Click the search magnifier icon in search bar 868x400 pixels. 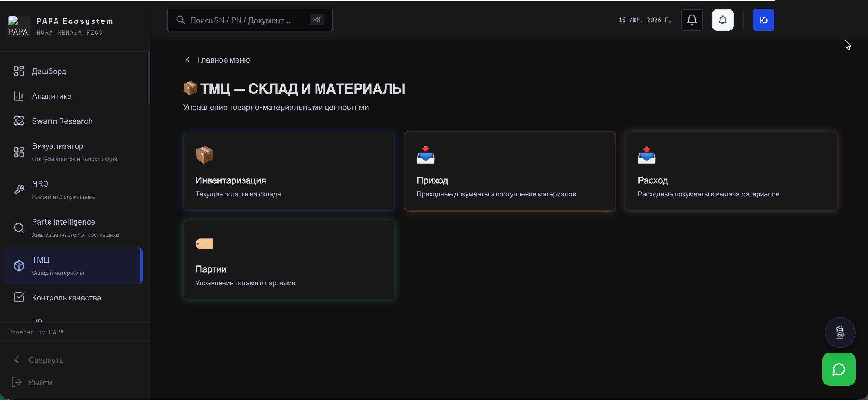[181, 20]
